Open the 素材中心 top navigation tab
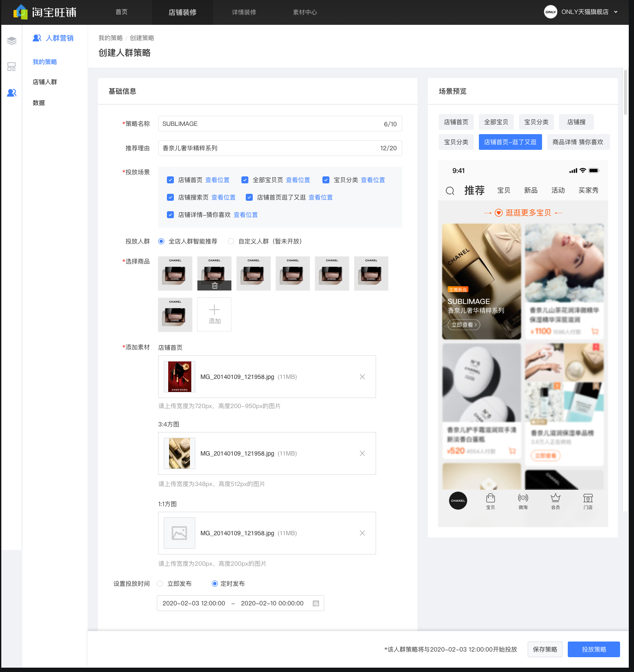 [x=305, y=12]
